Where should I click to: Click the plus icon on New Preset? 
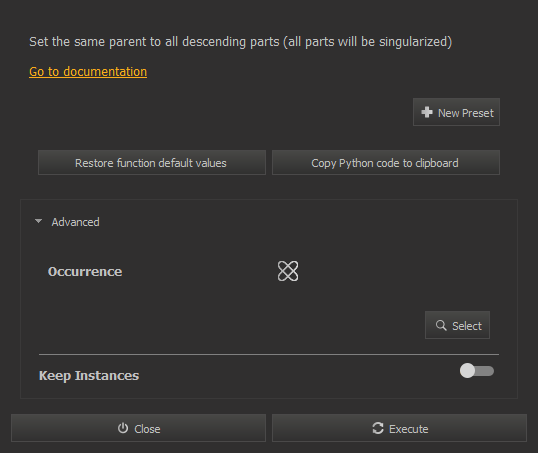[427, 112]
